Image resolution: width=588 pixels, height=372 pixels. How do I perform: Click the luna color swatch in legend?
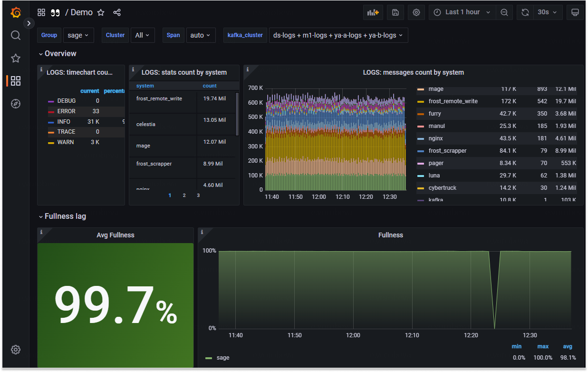click(420, 176)
